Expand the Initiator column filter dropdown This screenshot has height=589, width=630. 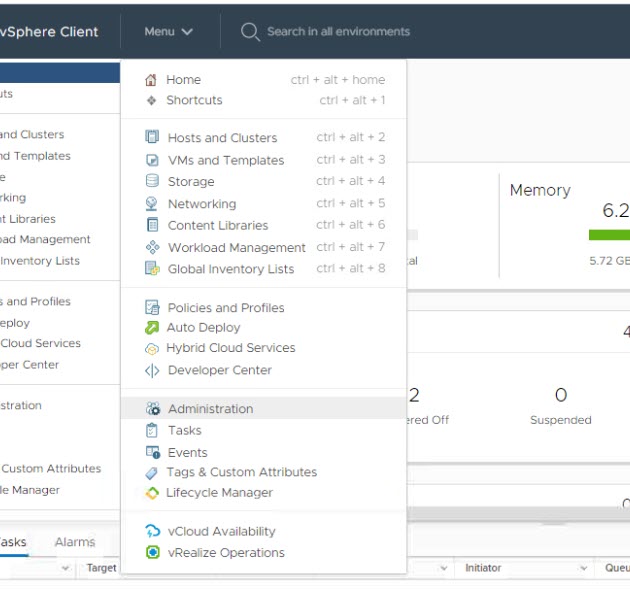click(x=584, y=568)
